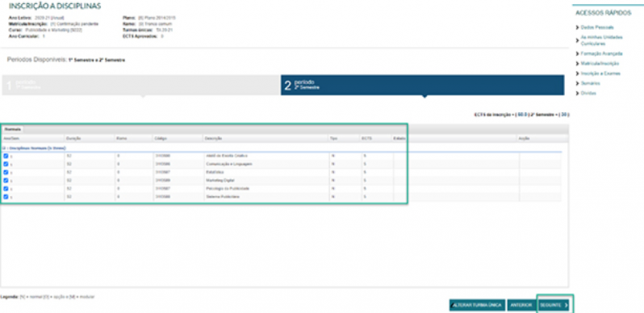Click the pencil icon on Alterar Turma Única
Image resolution: width=644 pixels, height=313 pixels.
point(453,305)
